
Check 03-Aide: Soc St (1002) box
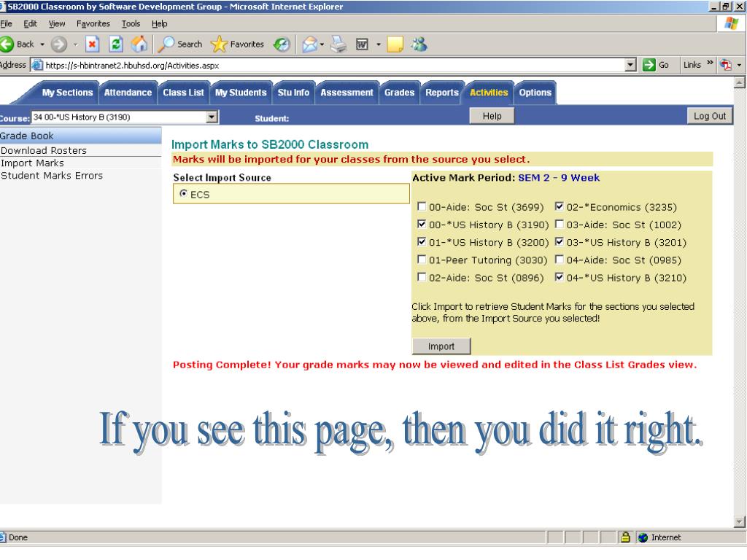click(560, 224)
